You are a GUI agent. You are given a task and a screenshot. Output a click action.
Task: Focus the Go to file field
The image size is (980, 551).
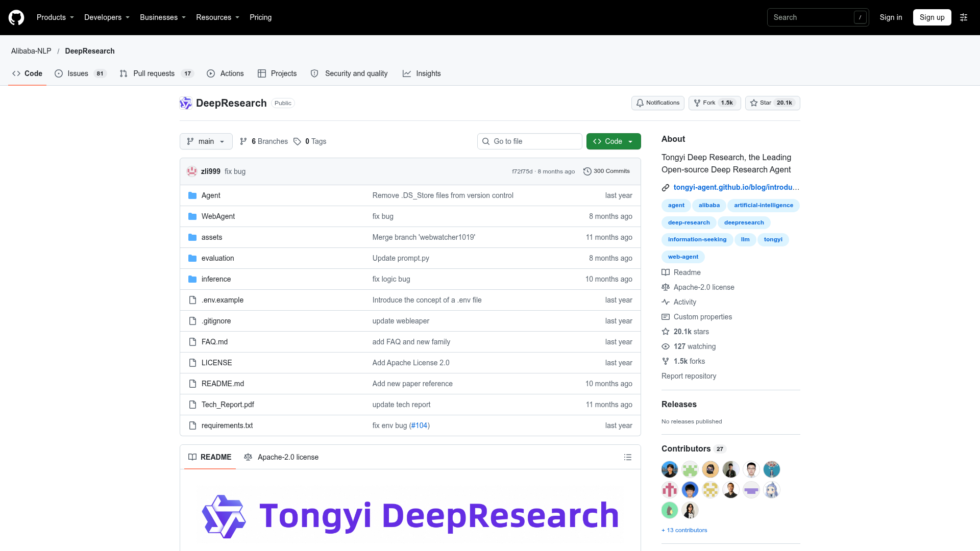click(530, 141)
